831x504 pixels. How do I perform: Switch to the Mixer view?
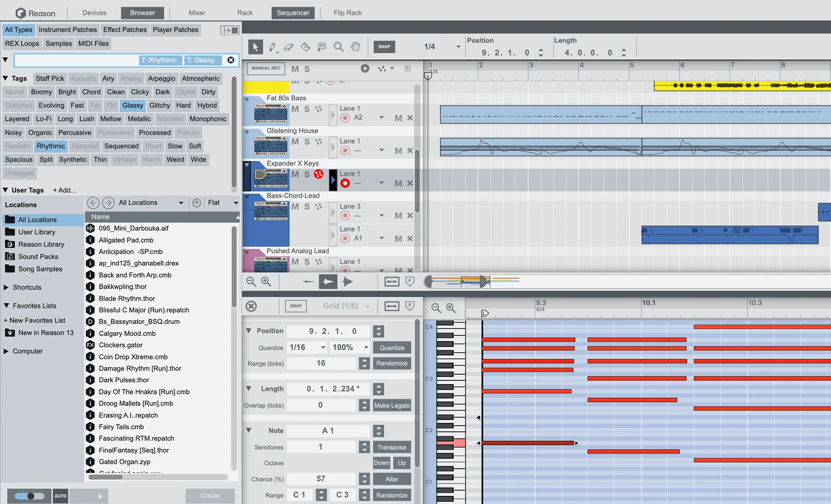point(197,13)
